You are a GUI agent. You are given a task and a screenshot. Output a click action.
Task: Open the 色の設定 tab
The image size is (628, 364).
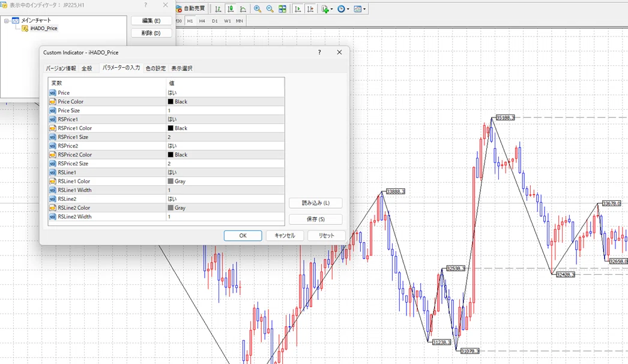click(155, 68)
